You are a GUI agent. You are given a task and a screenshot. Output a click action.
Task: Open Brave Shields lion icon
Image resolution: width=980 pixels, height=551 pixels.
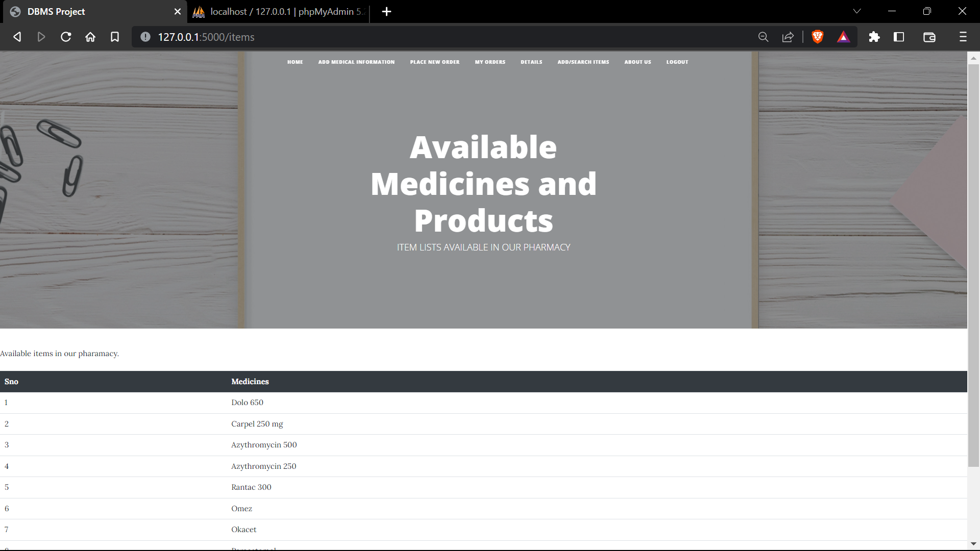[817, 37]
